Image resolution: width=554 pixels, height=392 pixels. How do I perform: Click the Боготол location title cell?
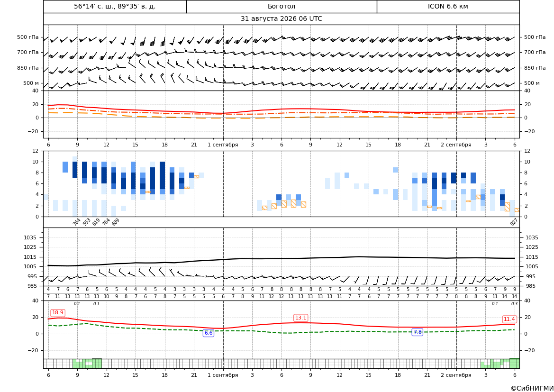(x=281, y=6)
